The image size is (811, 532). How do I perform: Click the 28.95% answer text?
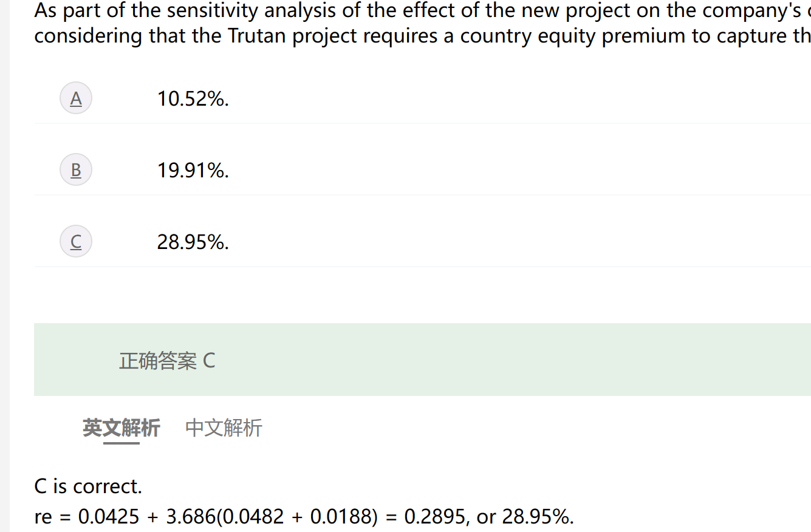pos(193,242)
